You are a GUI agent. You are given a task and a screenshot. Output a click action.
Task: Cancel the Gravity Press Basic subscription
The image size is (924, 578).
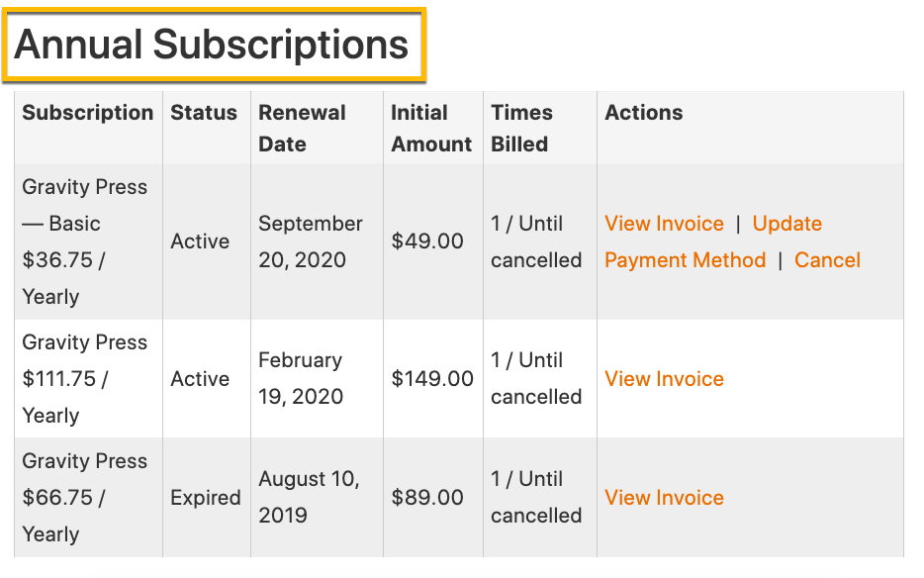tap(827, 260)
